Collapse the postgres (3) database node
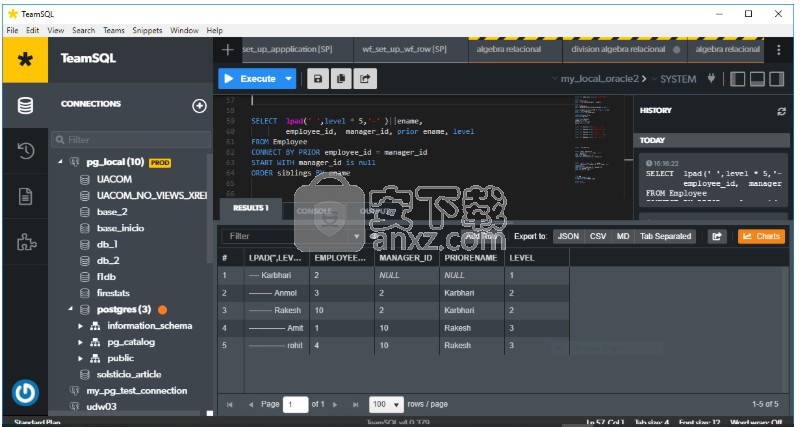Viewport: 805px width, 427px height. (x=70, y=309)
